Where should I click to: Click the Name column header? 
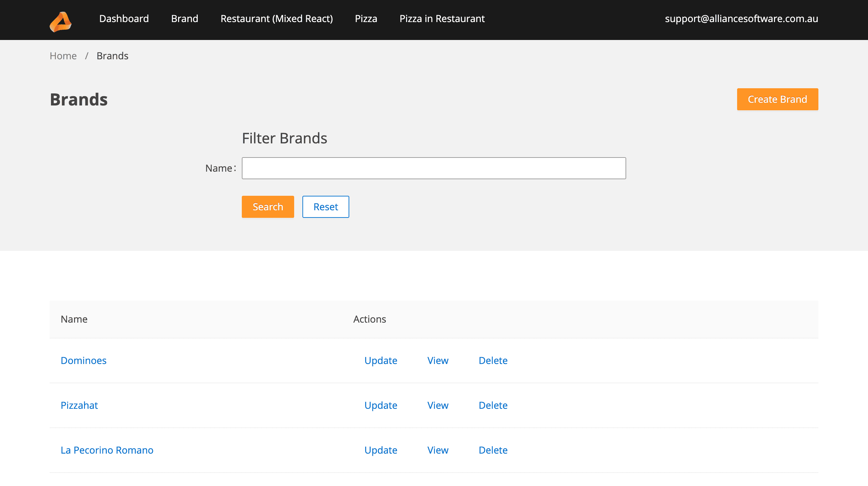coord(74,319)
